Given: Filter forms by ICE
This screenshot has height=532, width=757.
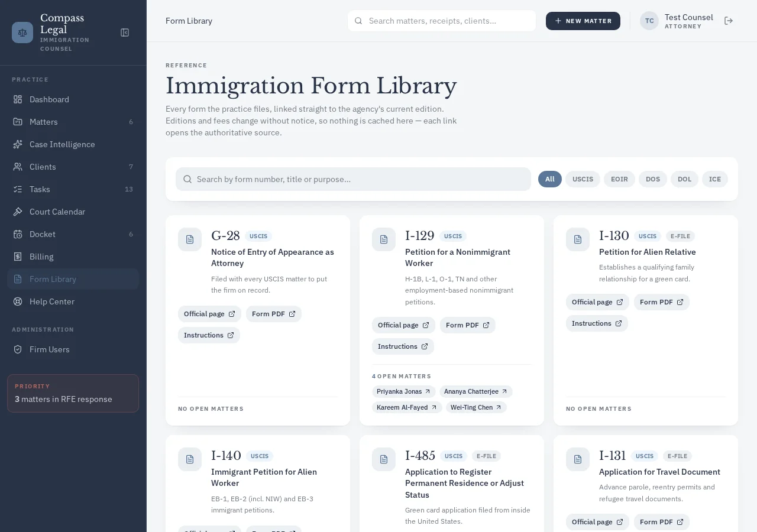Looking at the screenshot, I should tap(715, 179).
